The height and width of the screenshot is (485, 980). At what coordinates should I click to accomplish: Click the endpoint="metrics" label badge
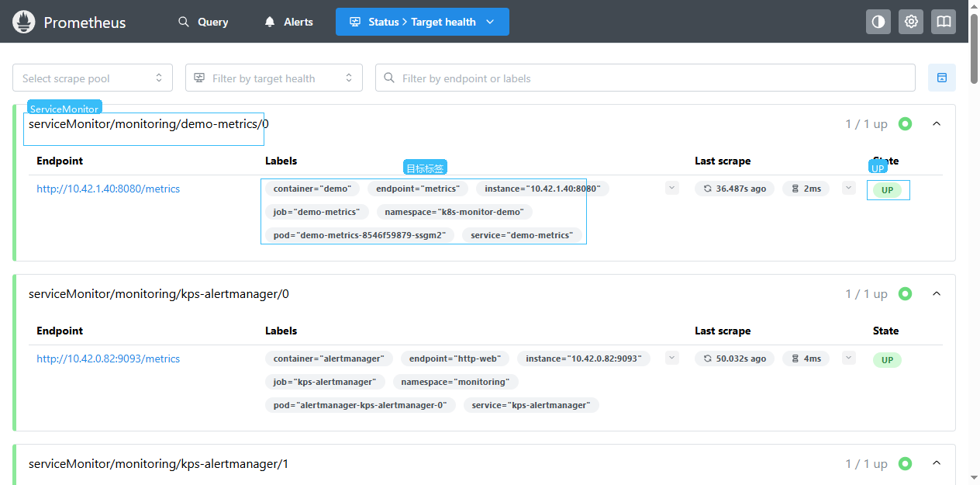(x=418, y=189)
